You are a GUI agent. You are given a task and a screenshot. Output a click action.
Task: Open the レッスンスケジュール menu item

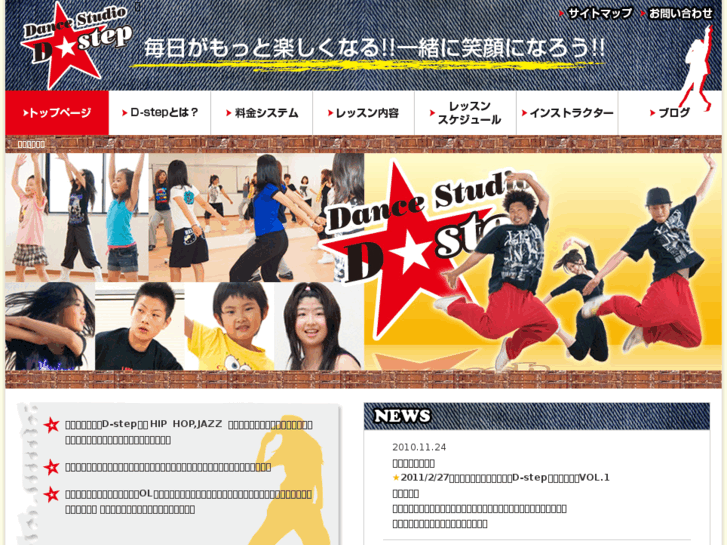[x=466, y=113]
